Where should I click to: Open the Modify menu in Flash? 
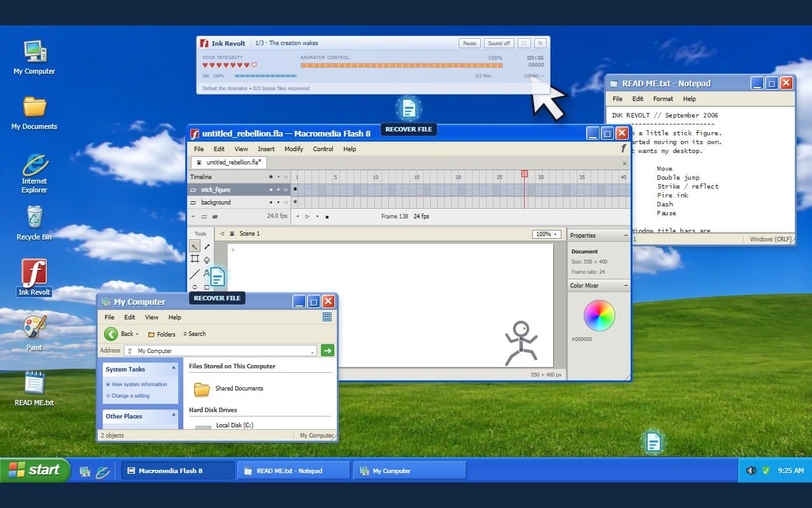coord(294,149)
